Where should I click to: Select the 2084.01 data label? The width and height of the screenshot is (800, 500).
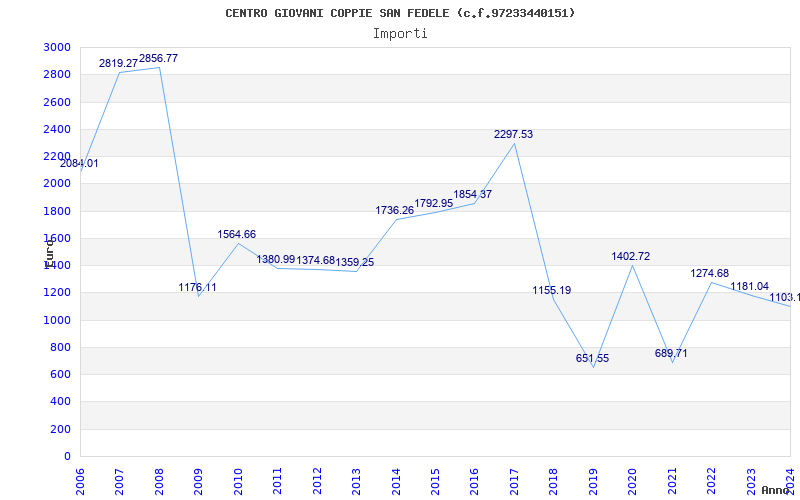(79, 164)
